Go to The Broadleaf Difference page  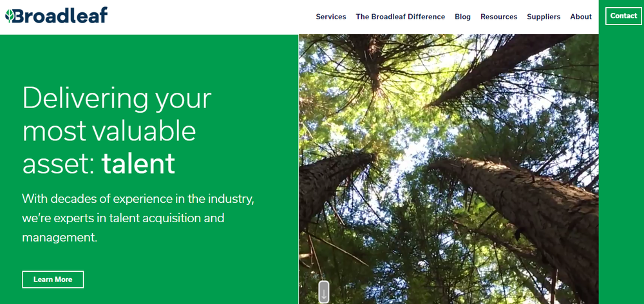point(400,17)
